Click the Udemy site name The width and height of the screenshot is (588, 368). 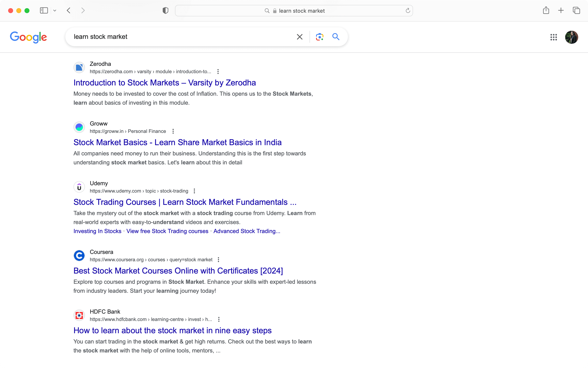(x=99, y=183)
